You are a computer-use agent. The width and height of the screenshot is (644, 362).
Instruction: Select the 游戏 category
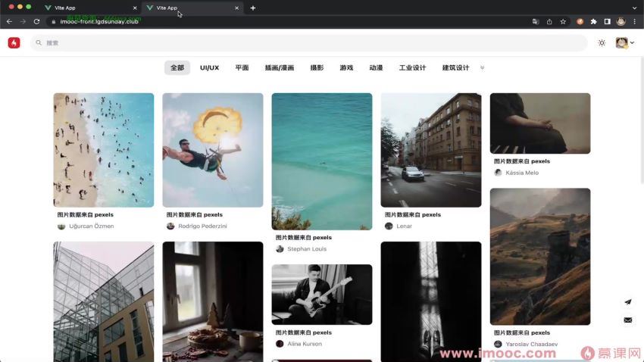[x=346, y=67]
